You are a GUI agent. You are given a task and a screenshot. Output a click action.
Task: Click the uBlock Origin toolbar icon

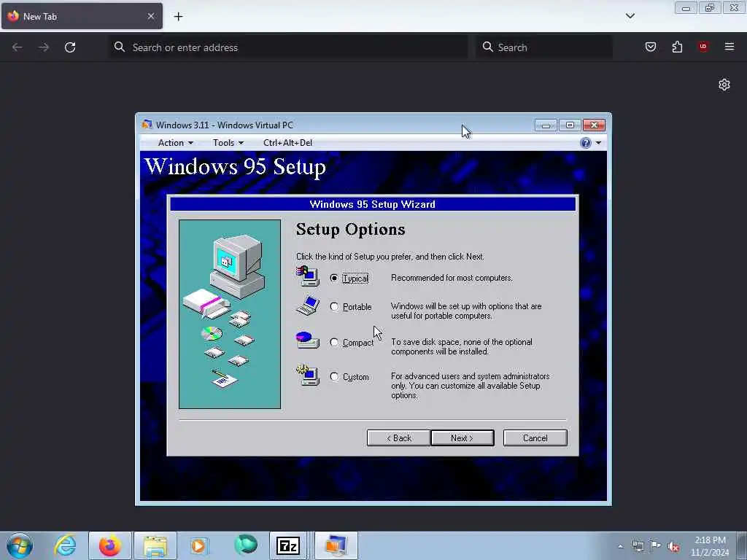[x=703, y=47]
